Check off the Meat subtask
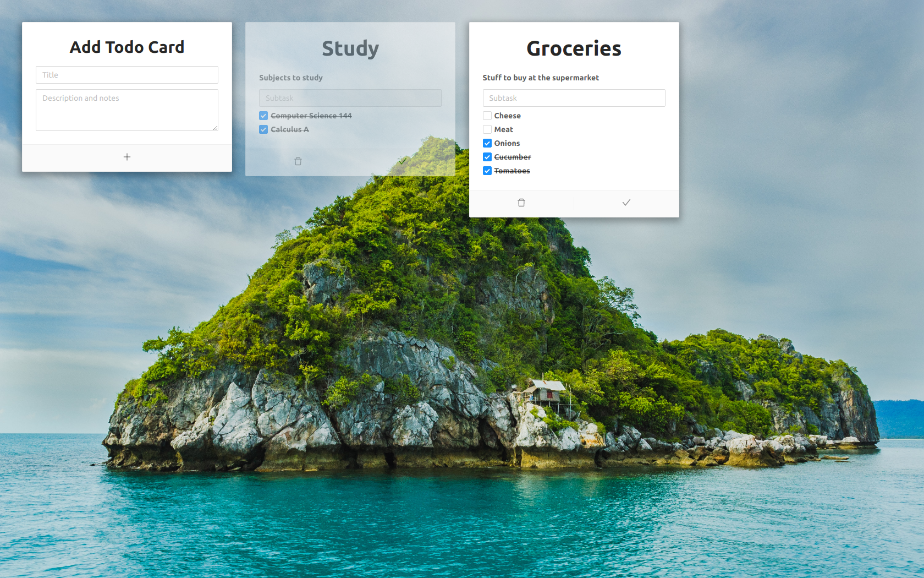The image size is (924, 578). (x=487, y=129)
